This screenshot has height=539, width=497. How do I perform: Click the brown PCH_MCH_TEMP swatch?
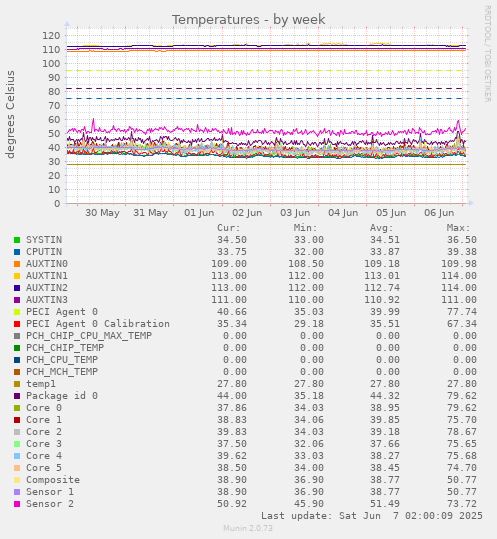coord(17,372)
